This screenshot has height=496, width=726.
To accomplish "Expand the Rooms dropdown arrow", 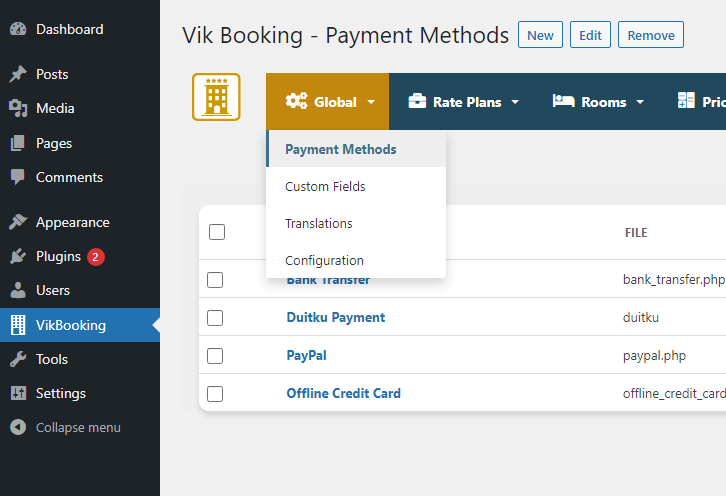I will (640, 102).
